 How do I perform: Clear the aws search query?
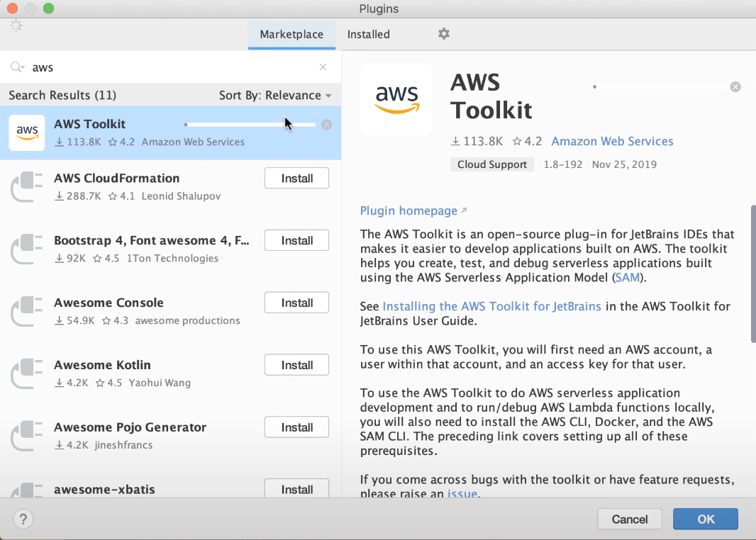click(x=323, y=67)
